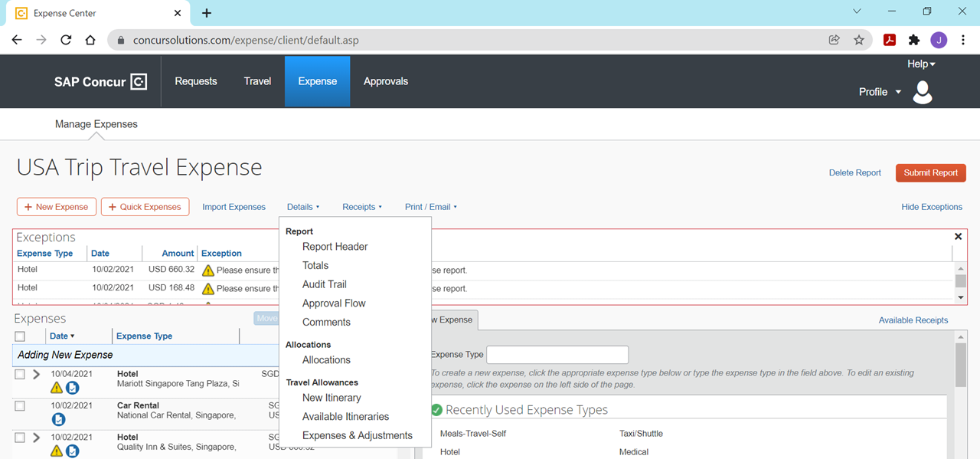Open the Approvals tab

386,81
